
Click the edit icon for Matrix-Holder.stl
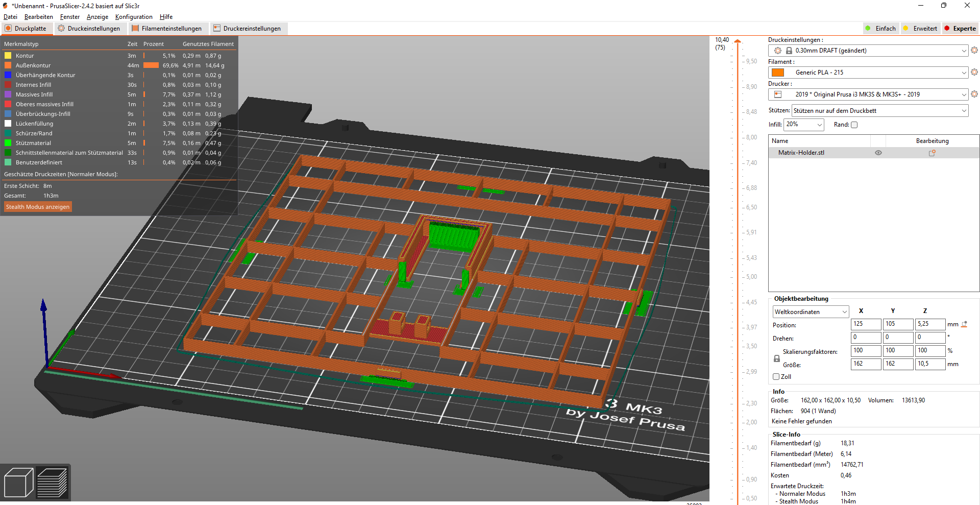pyautogui.click(x=932, y=153)
